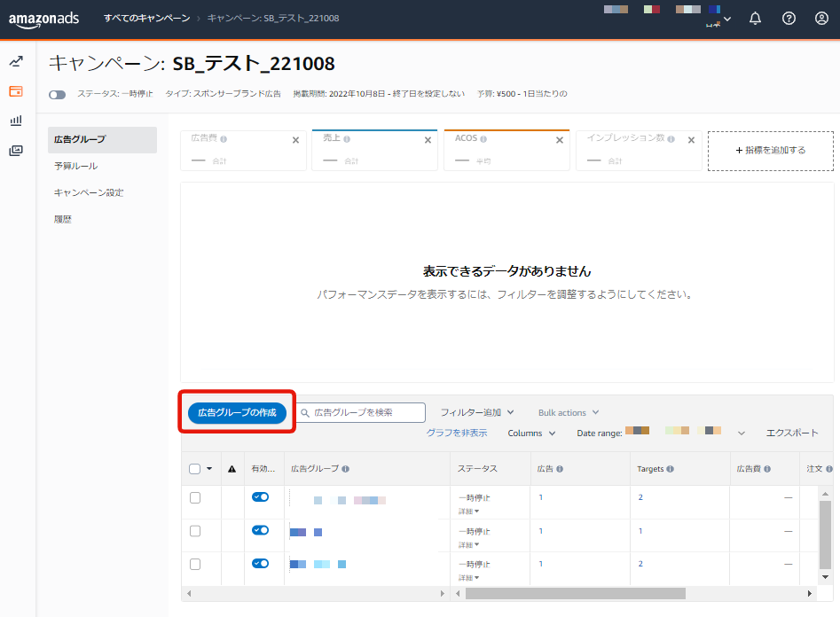Open the user account profile icon

pos(821,19)
